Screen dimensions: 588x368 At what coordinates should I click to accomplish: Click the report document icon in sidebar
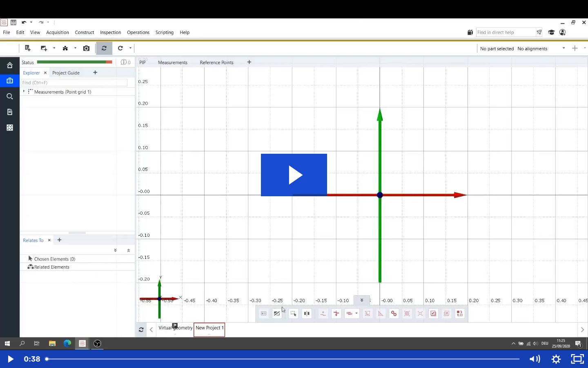click(10, 112)
